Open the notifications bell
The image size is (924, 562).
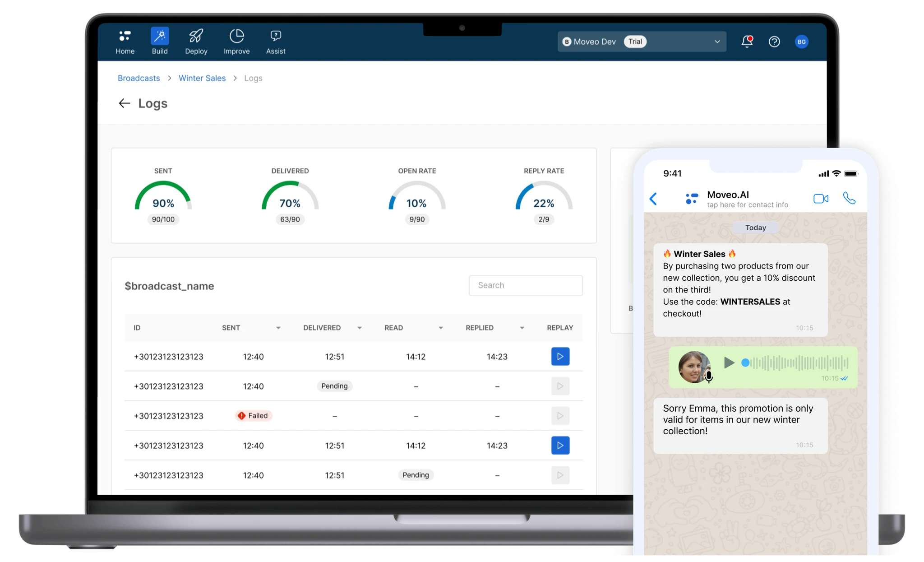[747, 42]
